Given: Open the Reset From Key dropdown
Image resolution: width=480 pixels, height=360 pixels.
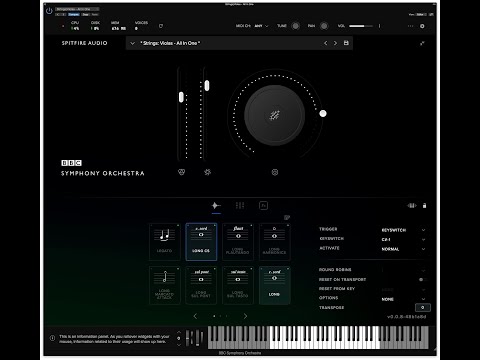Looking at the screenshot, I should tap(403, 290).
